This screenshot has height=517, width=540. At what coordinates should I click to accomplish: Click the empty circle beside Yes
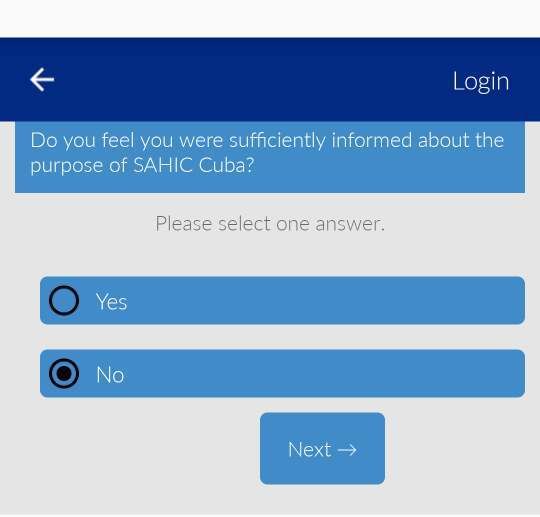pos(64,300)
